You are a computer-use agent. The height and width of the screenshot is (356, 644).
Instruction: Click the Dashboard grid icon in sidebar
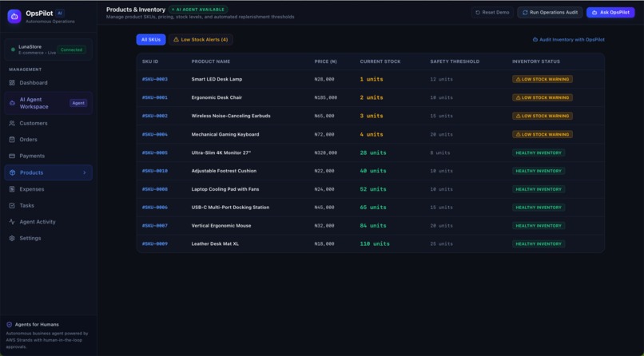pos(12,83)
